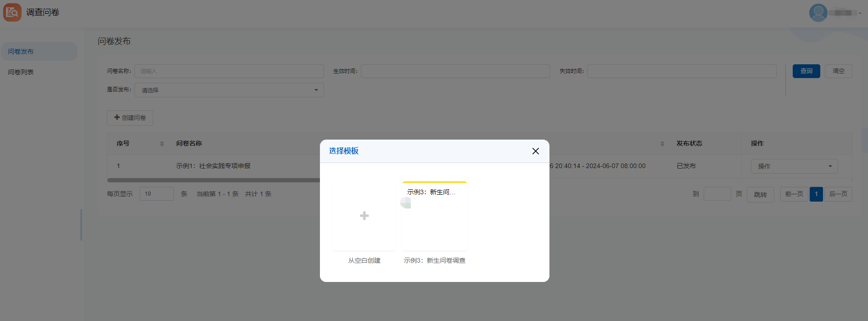The height and width of the screenshot is (321, 868).
Task: Click the 创建问卷 button
Action: pos(130,118)
